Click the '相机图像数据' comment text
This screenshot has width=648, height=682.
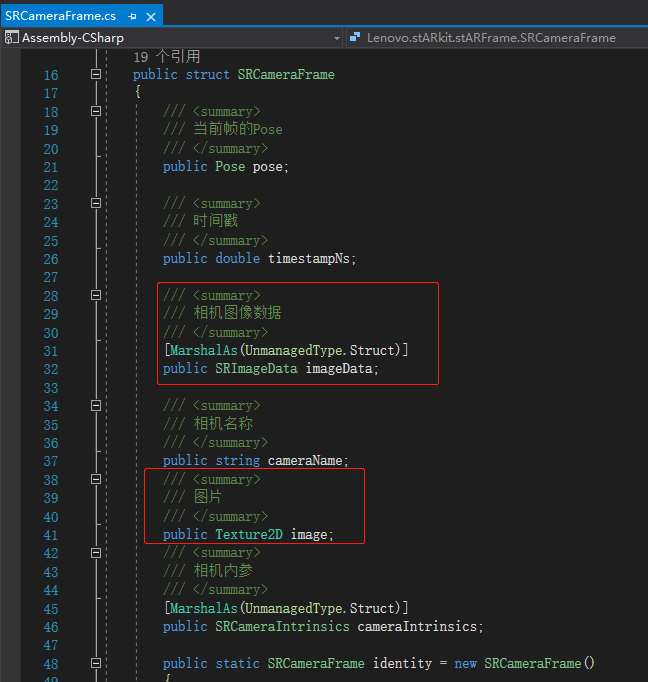pos(237,313)
